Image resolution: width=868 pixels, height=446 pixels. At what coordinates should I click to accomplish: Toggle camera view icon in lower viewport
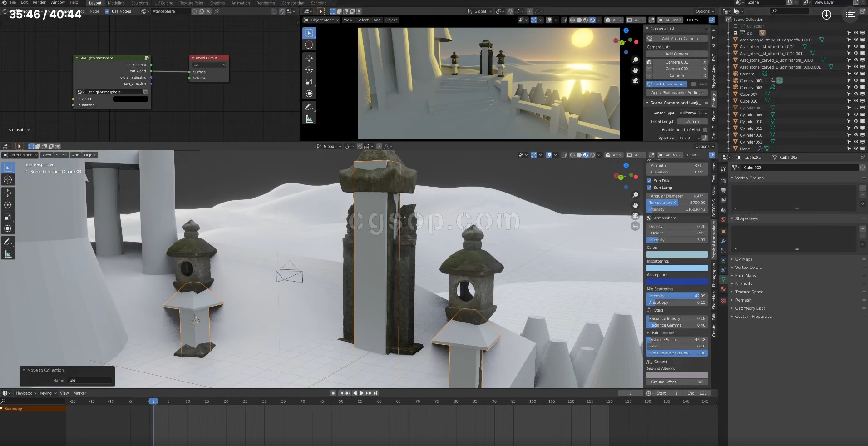click(636, 216)
